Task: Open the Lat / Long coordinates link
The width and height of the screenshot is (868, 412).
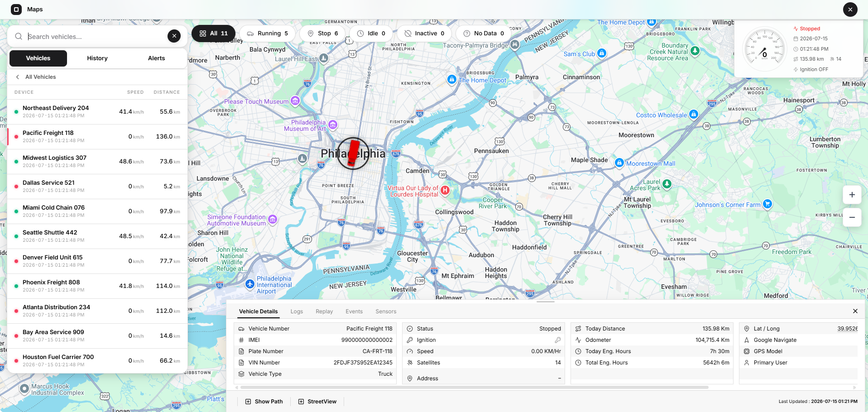Action: pyautogui.click(x=847, y=329)
